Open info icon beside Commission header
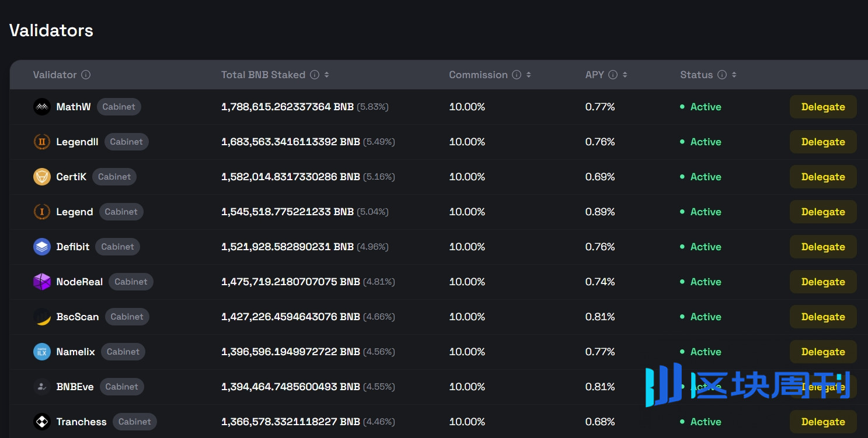The width and height of the screenshot is (868, 438). coord(517,75)
